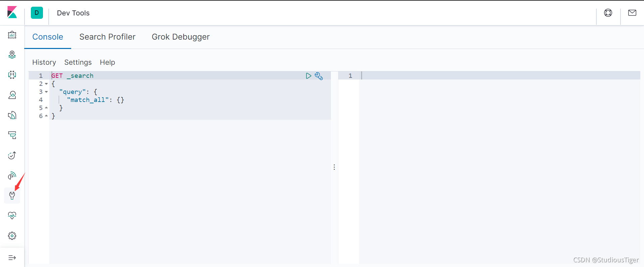Viewport: 644px width, 267px height.
Task: Open Management gear icon
Action: (x=12, y=236)
